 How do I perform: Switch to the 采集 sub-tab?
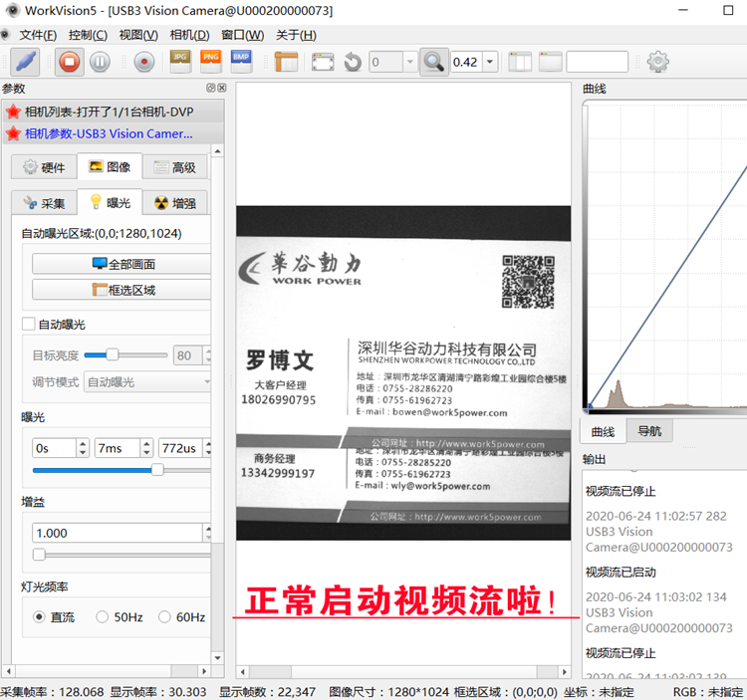44,203
